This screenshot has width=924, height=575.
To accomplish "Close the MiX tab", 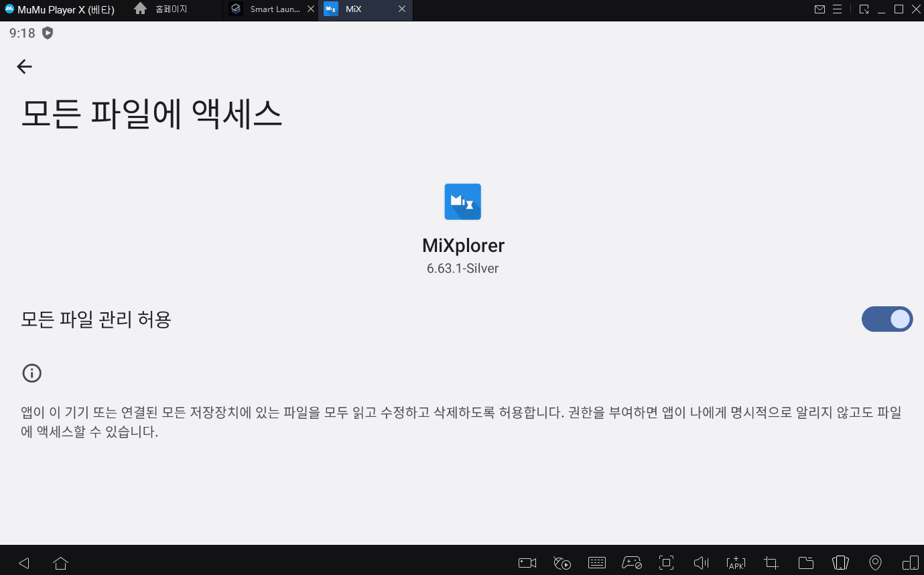I will click(402, 9).
